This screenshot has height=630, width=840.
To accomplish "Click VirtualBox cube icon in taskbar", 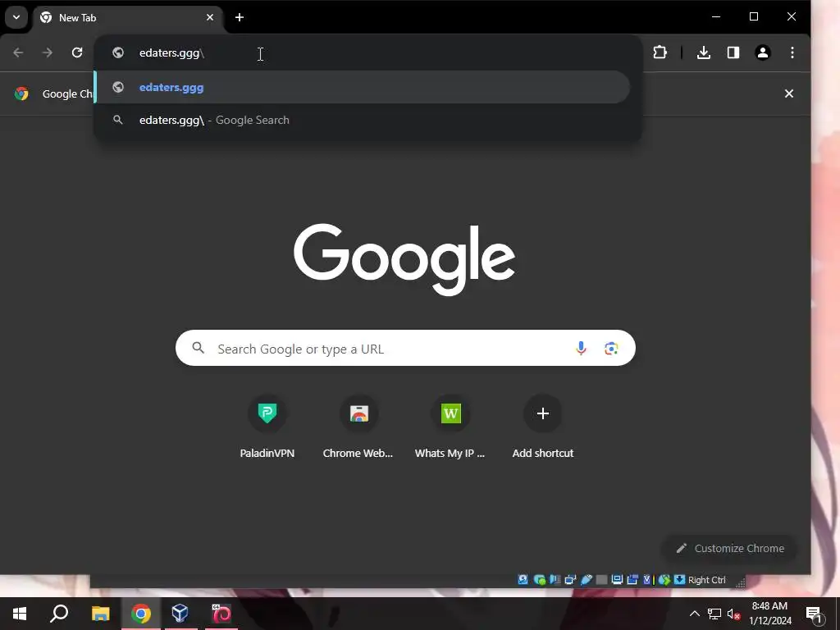I will [180, 614].
